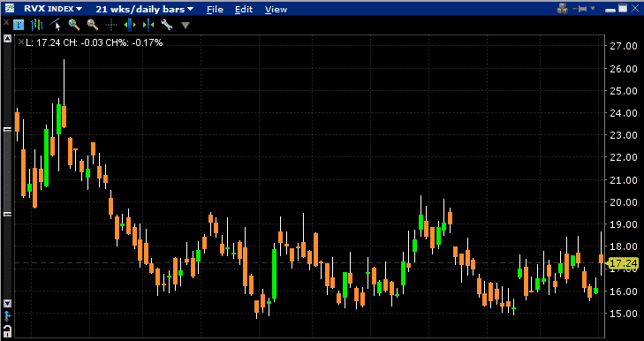Screen dimensions: 644x341
Task: Toggle the chart lock padlock icon
Action: 7,331
